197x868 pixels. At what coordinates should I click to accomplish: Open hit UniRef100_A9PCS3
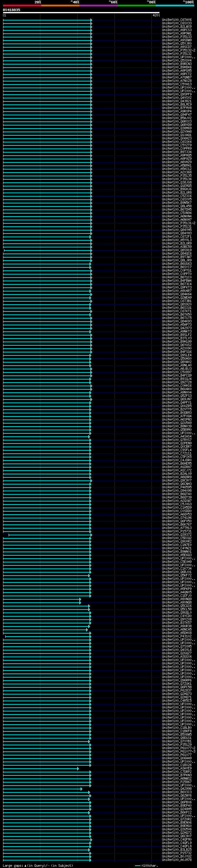coord(177,30)
